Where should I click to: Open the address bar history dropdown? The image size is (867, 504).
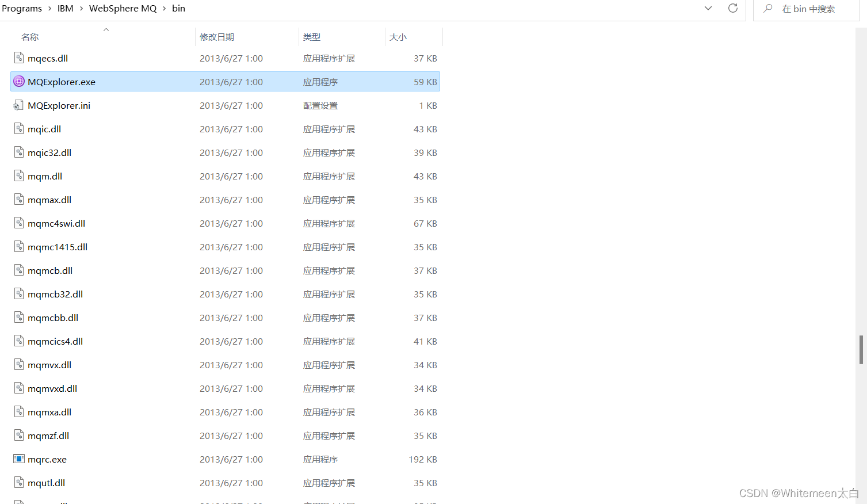[708, 8]
